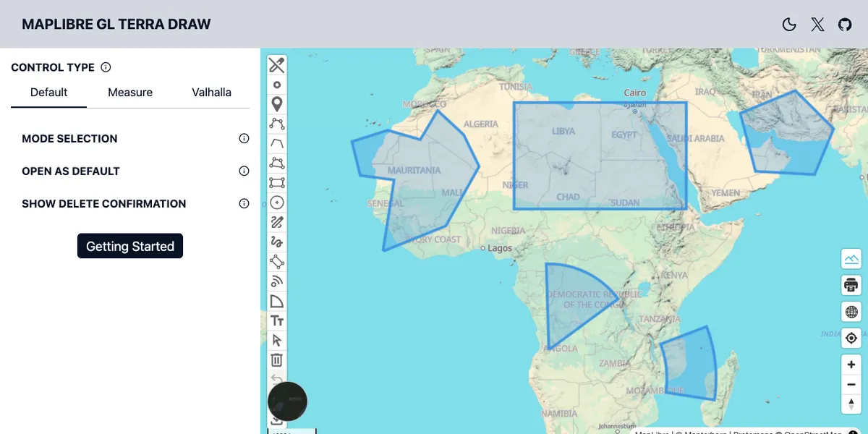Expand the OPEN AS DEFAULT section
Viewport: 868px width, 434px height.
pyautogui.click(x=71, y=171)
